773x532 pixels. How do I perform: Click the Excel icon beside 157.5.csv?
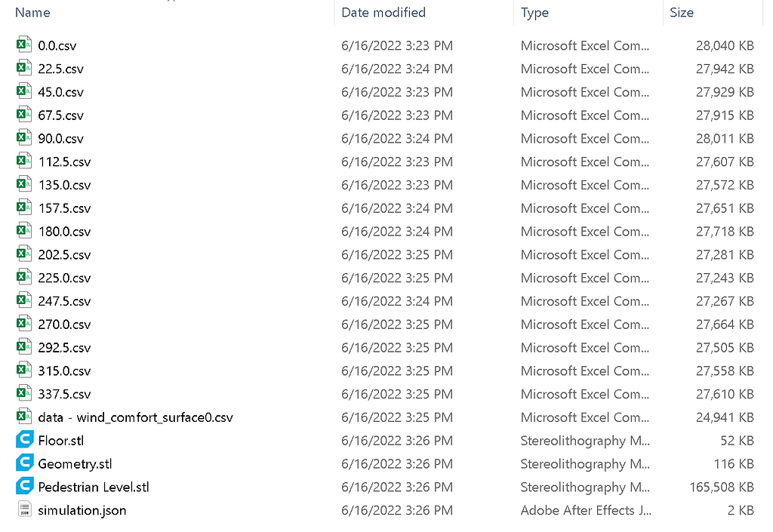[x=23, y=208]
